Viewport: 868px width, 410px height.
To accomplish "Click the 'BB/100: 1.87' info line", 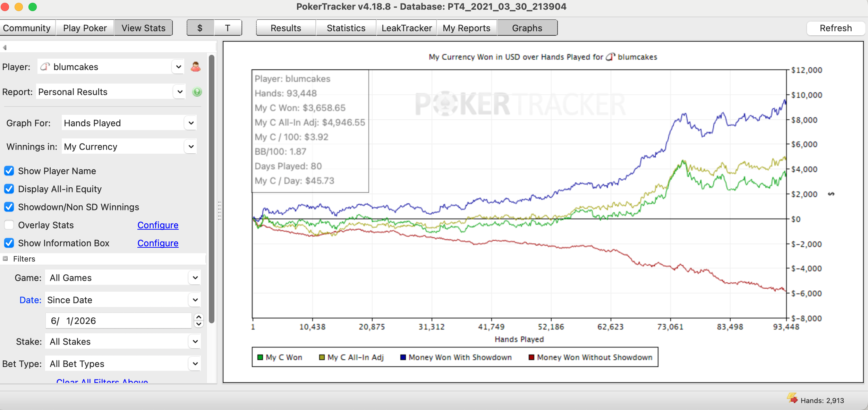I will [x=280, y=152].
